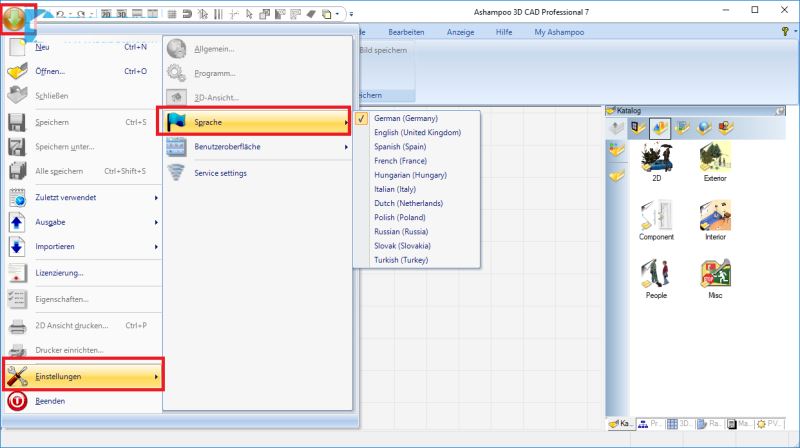Expand the Ausgabe submenu arrow
The width and height of the screenshot is (800, 448).
[x=156, y=222]
